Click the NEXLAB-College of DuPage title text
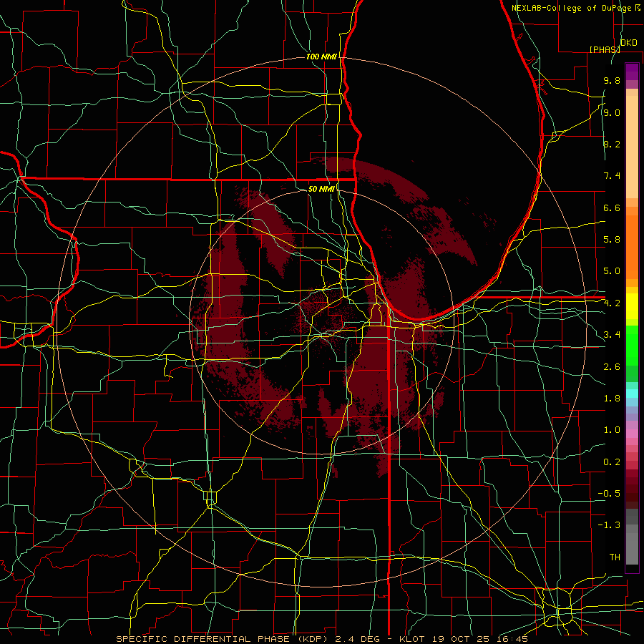 572,8
